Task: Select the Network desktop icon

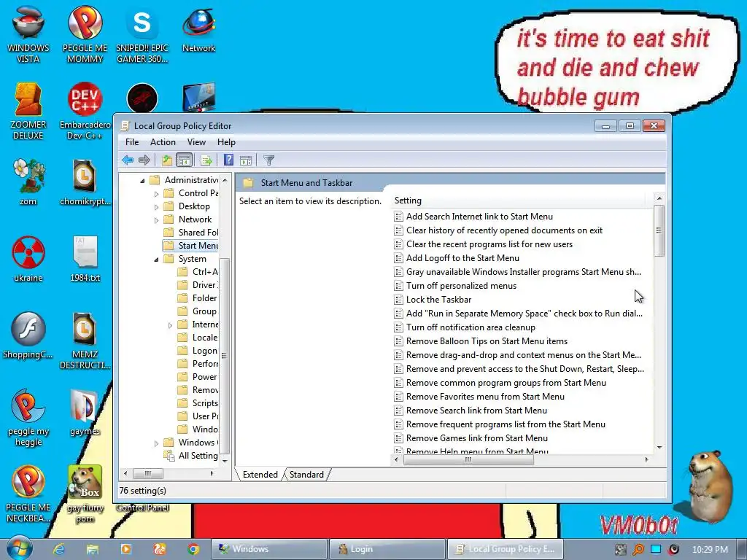Action: point(198,29)
